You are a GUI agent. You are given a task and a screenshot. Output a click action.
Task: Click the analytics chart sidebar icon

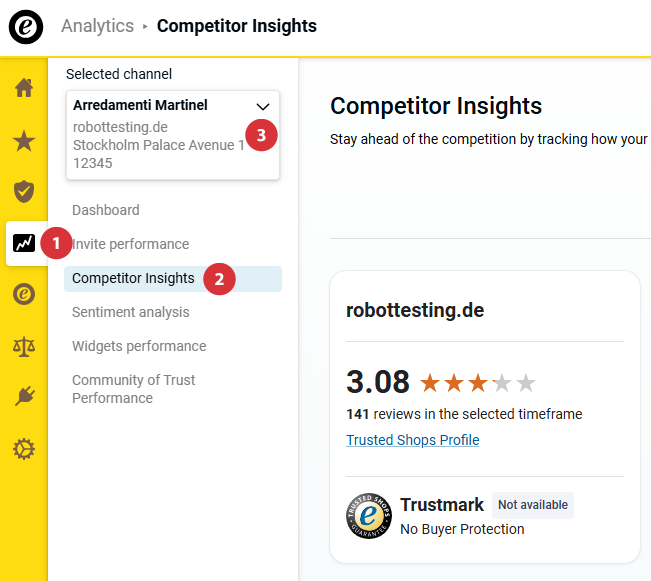pyautogui.click(x=24, y=243)
